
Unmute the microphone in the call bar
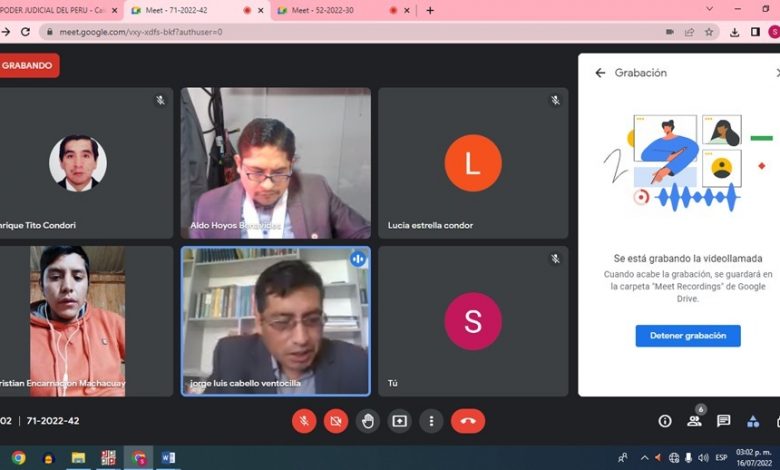click(x=304, y=421)
